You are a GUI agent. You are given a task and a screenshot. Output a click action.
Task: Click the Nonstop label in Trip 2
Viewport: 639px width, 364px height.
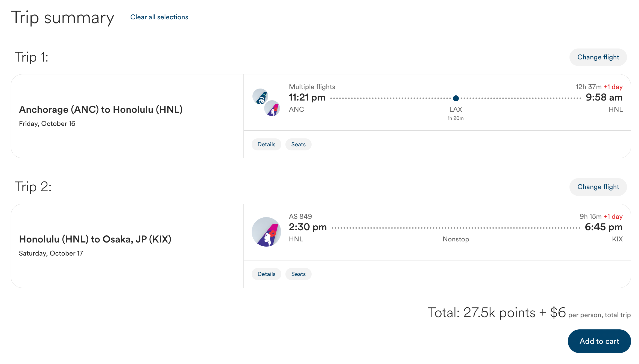point(456,239)
